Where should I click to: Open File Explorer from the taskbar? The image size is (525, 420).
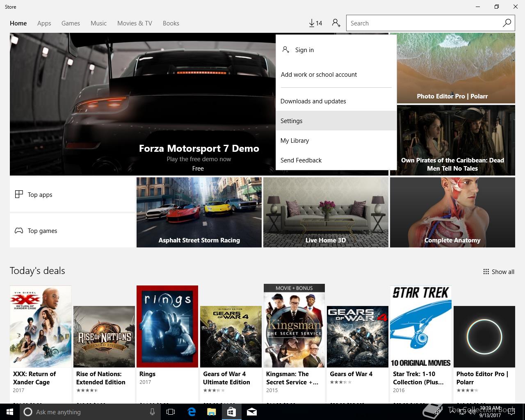tap(211, 412)
